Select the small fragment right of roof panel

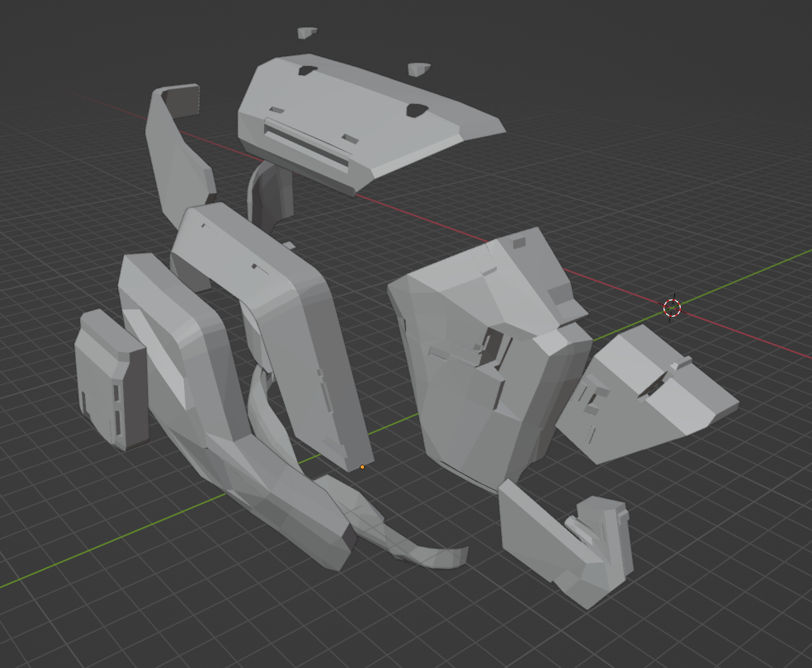pyautogui.click(x=418, y=69)
